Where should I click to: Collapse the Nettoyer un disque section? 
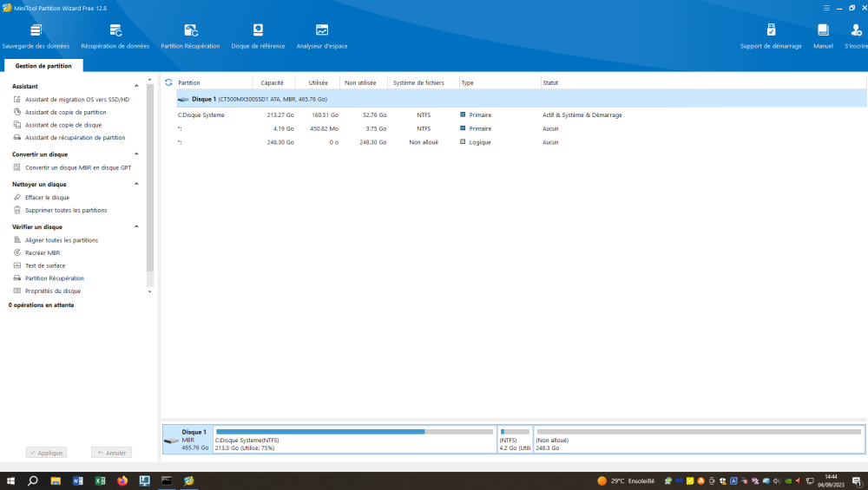click(136, 185)
